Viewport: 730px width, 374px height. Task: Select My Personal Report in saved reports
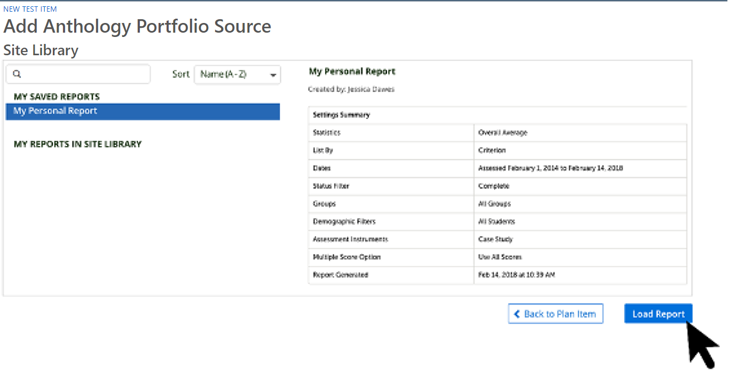(x=142, y=111)
